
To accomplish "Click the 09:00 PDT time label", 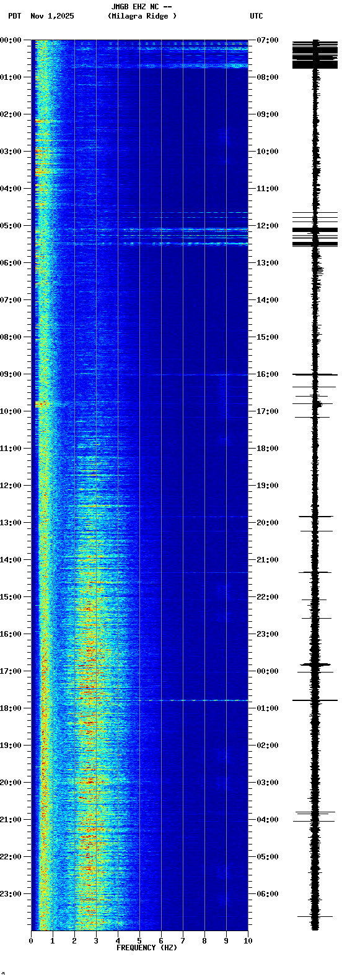I will (x=11, y=374).
